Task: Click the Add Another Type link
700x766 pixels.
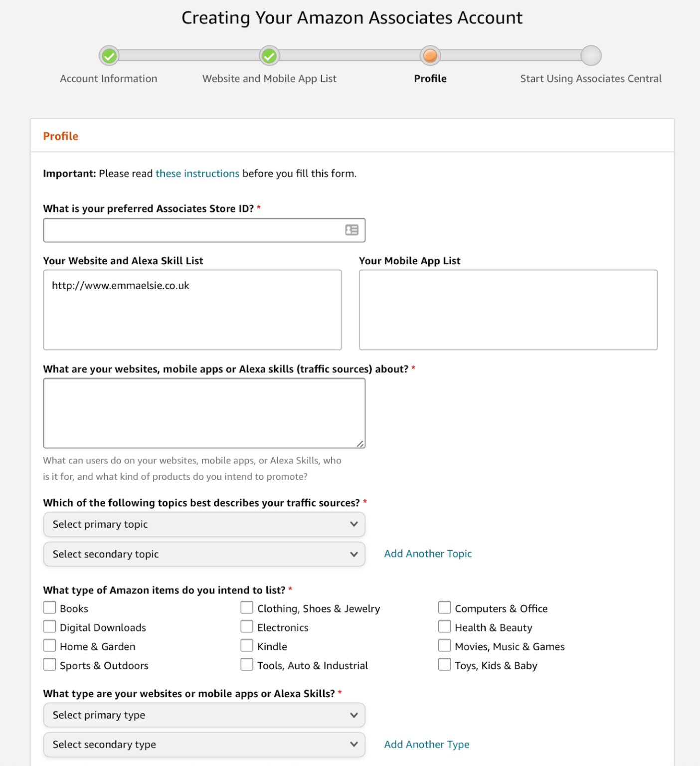Action: 427,745
